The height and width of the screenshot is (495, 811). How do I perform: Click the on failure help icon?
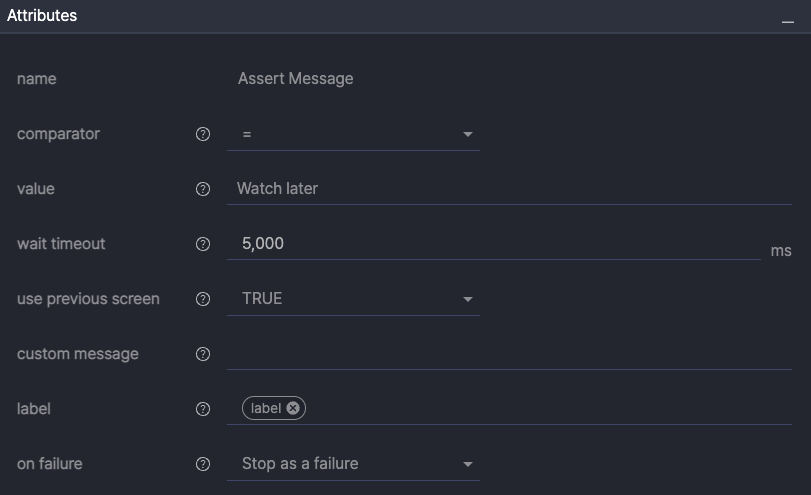203,464
